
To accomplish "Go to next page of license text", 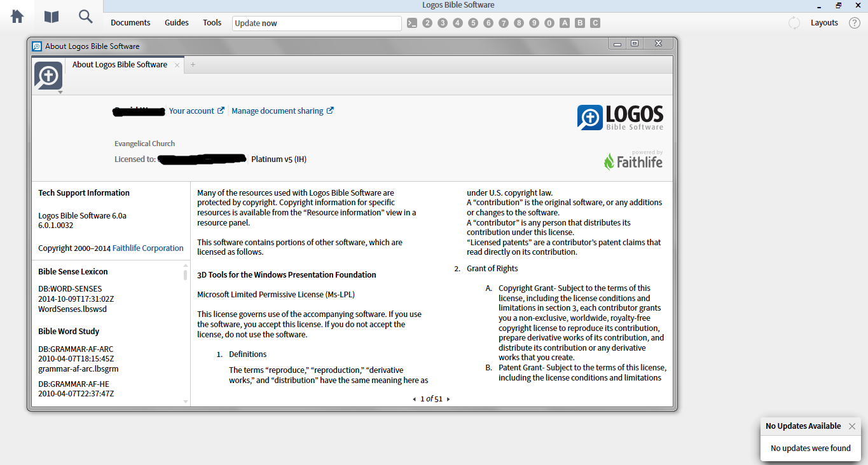I will 448,400.
